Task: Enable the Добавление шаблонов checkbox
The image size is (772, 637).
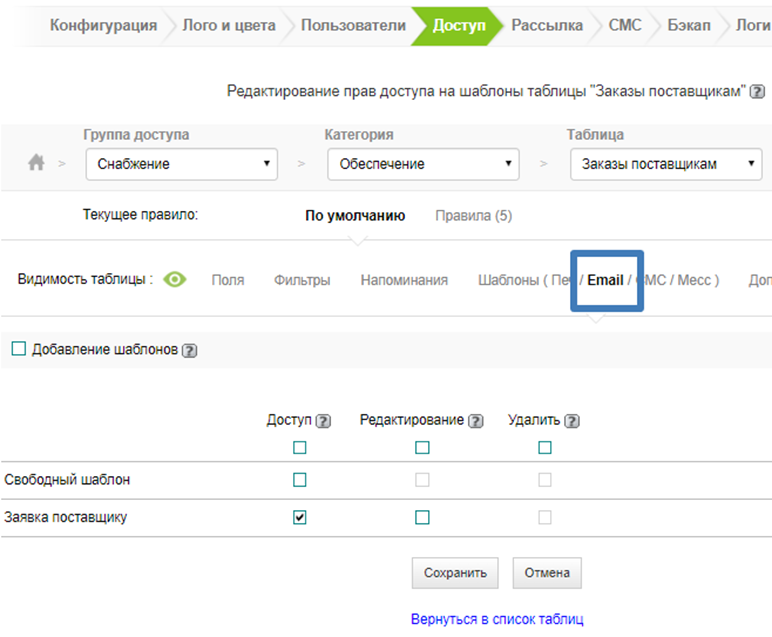Action: point(18,349)
